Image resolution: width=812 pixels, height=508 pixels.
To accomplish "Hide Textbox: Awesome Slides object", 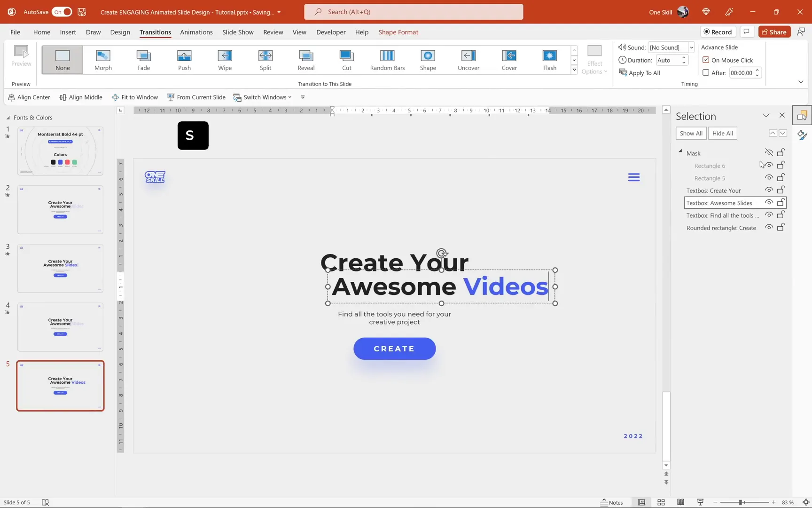I will click(x=769, y=202).
